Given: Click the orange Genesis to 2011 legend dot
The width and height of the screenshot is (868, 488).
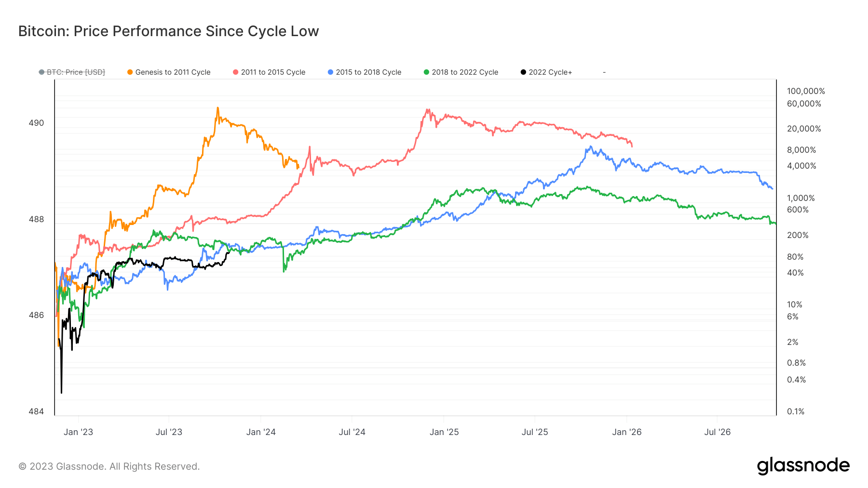Looking at the screenshot, I should 130,72.
